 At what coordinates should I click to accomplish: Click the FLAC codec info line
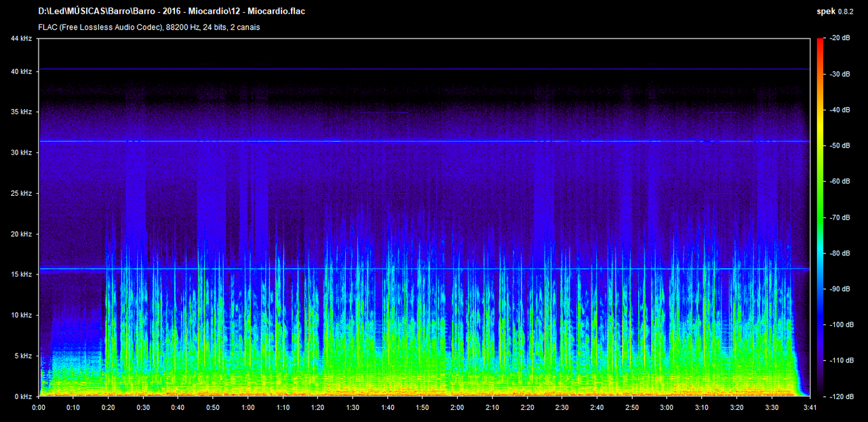149,27
